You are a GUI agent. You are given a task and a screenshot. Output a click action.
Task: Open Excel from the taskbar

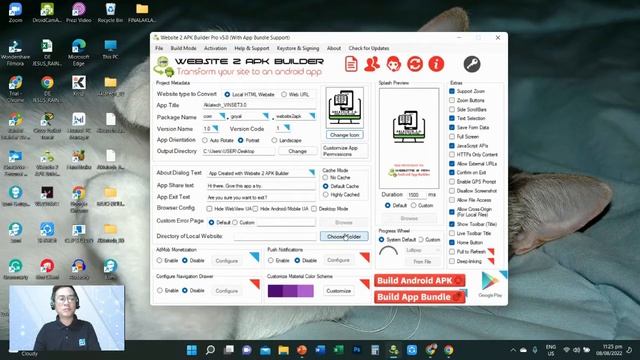(x=338, y=350)
